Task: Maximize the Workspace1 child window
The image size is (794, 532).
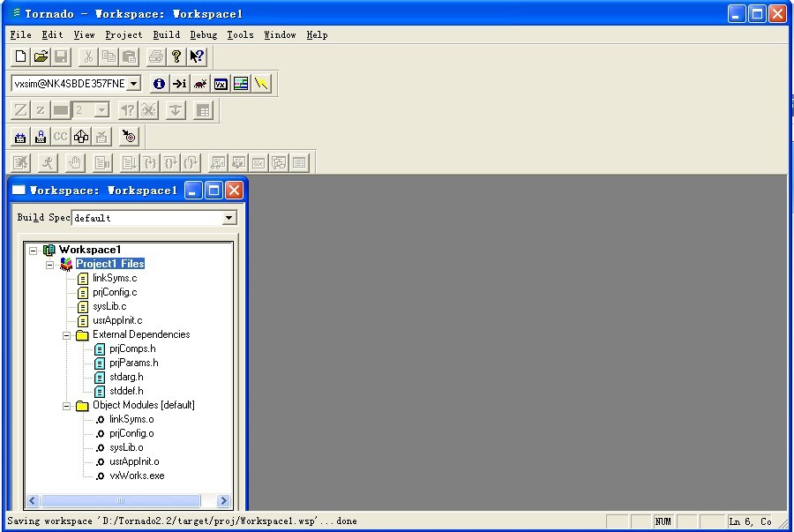Action: point(214,191)
